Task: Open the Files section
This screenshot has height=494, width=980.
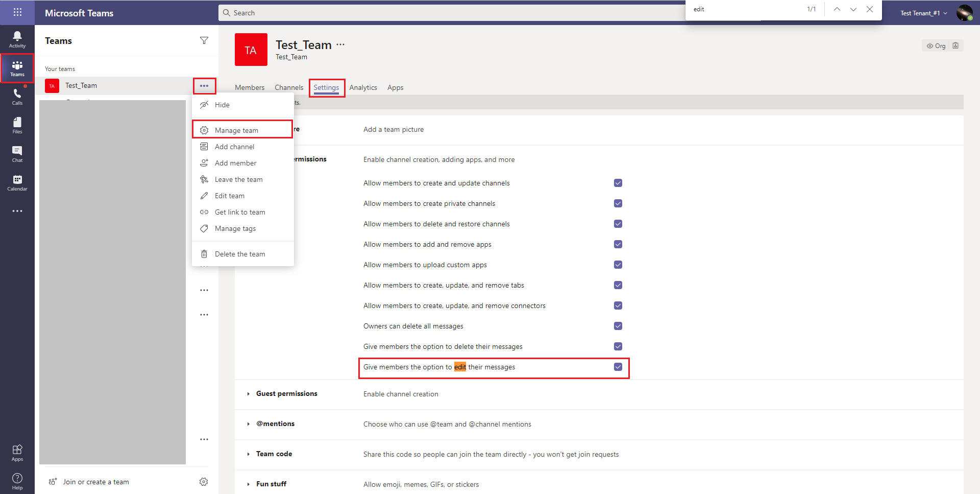Action: [x=17, y=125]
